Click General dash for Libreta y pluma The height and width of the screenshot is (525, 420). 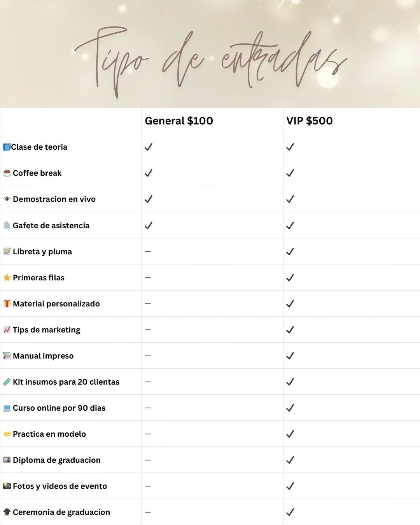click(x=148, y=252)
